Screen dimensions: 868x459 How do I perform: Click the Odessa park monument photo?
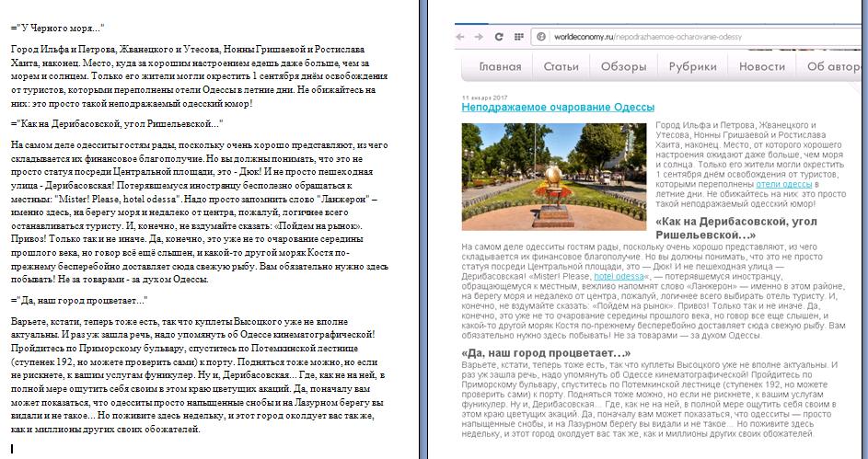coord(554,177)
